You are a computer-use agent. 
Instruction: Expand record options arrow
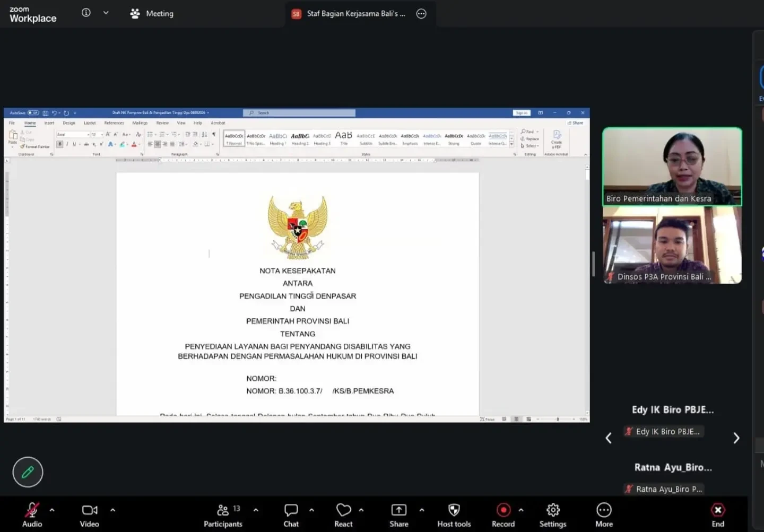tap(521, 510)
